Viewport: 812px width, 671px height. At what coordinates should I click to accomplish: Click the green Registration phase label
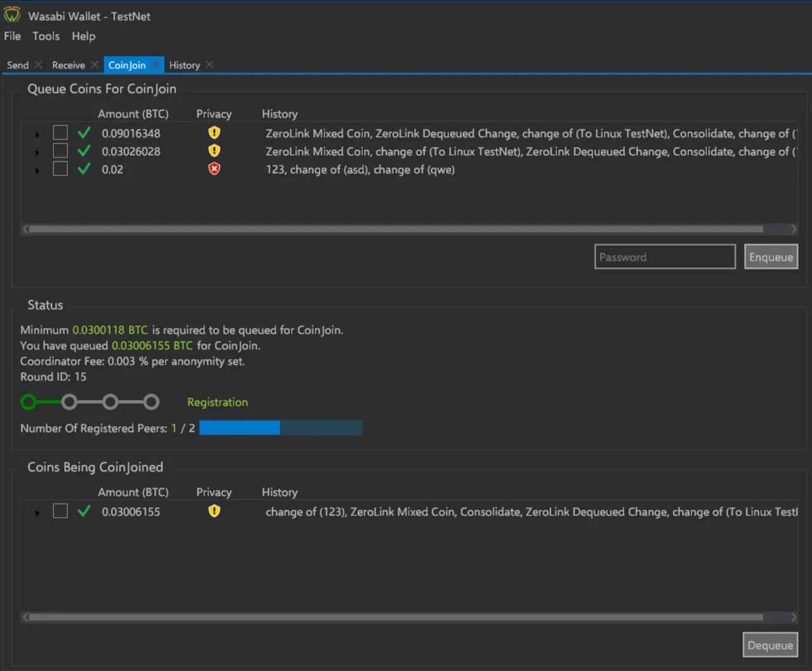218,402
